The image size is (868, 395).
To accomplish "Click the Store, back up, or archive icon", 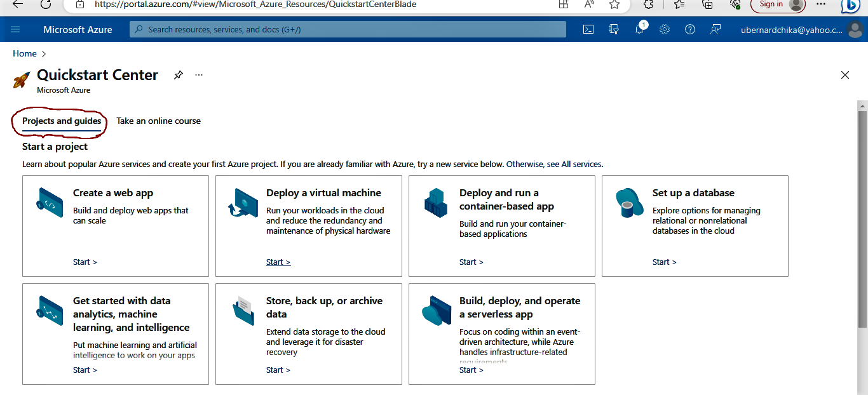I will (x=243, y=311).
